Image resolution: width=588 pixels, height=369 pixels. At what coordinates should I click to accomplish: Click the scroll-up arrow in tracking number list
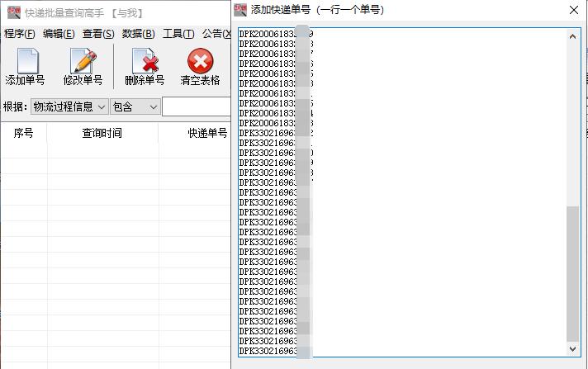click(573, 35)
